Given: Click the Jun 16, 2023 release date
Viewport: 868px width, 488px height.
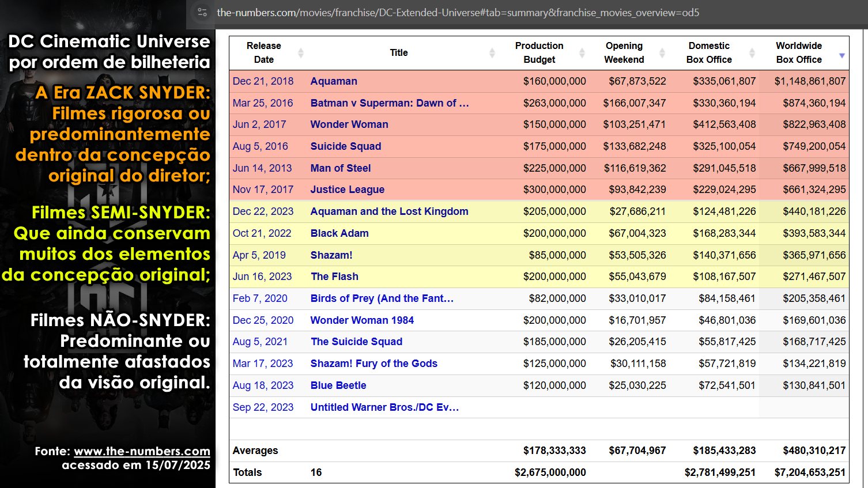Looking at the screenshot, I should coord(262,277).
